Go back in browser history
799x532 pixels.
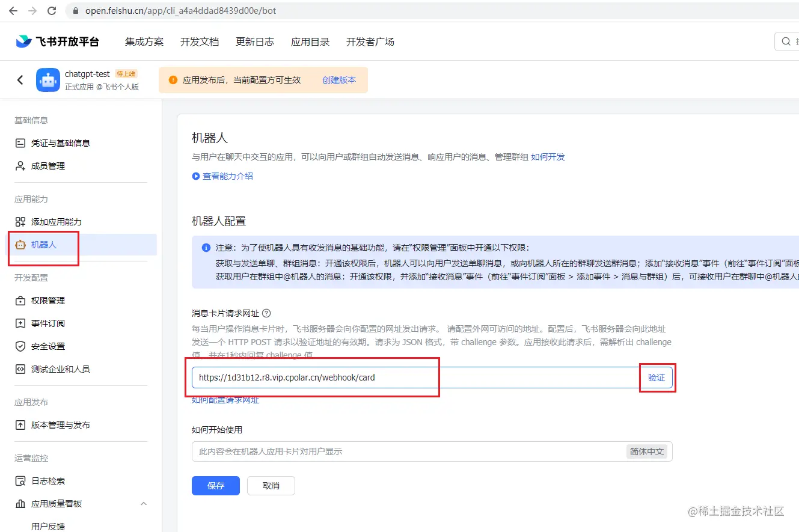pyautogui.click(x=13, y=11)
